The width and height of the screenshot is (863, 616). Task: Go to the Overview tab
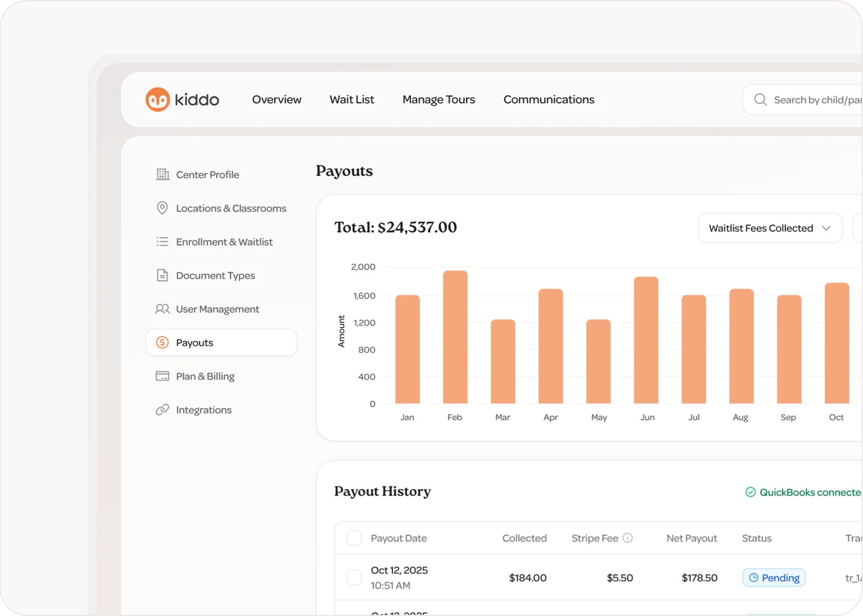pyautogui.click(x=276, y=99)
